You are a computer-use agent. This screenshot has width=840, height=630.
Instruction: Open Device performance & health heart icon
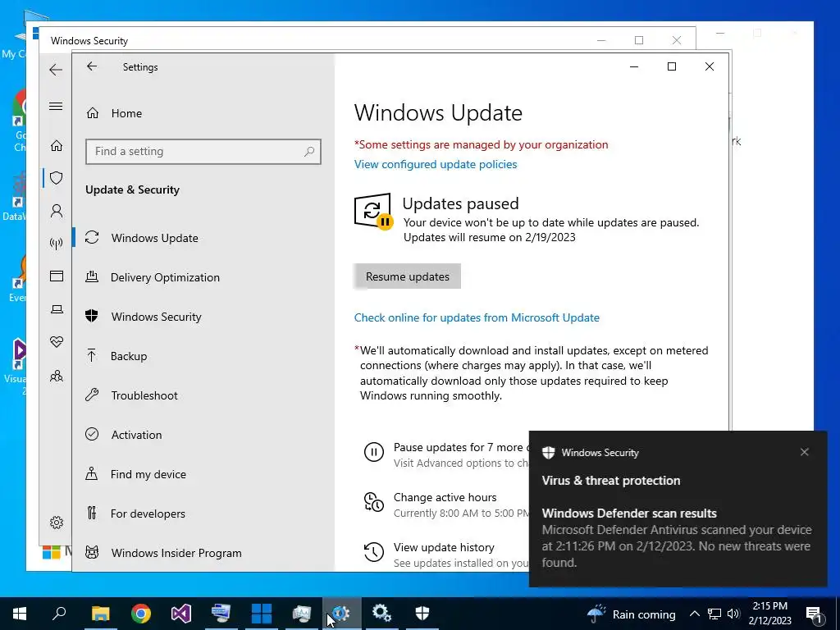57,342
